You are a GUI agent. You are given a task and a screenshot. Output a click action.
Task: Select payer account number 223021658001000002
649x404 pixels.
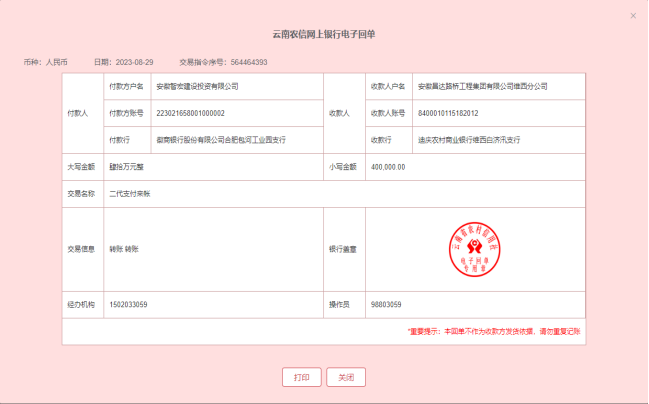190,113
